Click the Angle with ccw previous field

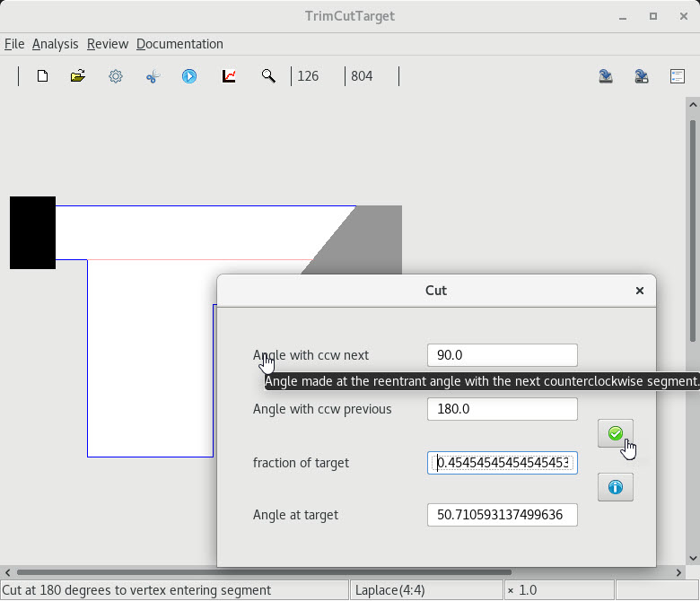[502, 409]
